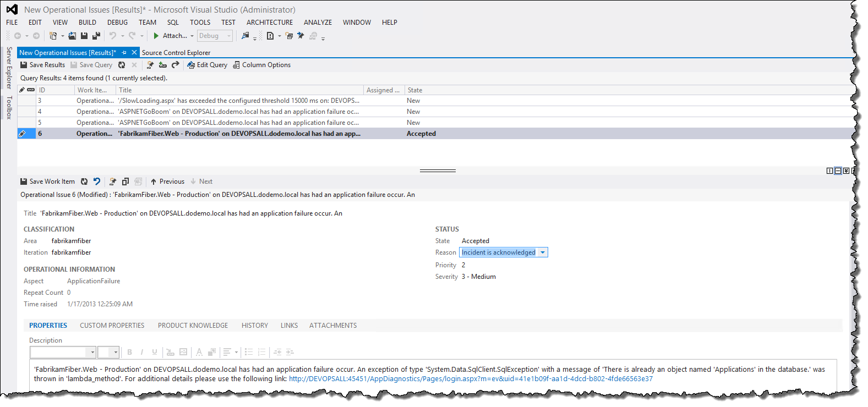Image resolution: width=868 pixels, height=407 pixels.
Task: Click the Save Results disk icon
Action: click(24, 65)
